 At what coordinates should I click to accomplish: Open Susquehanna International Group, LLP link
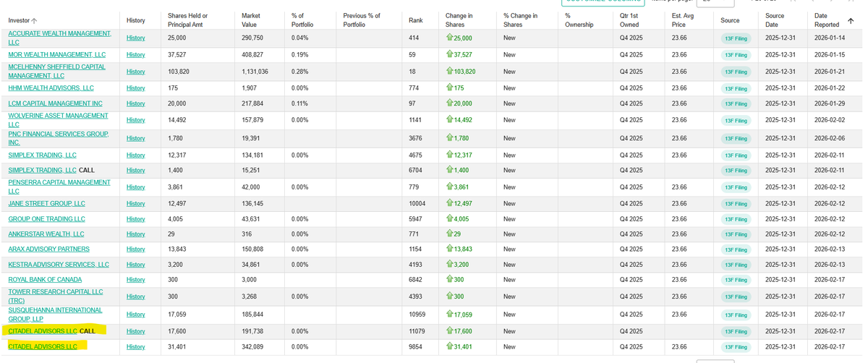pyautogui.click(x=55, y=314)
